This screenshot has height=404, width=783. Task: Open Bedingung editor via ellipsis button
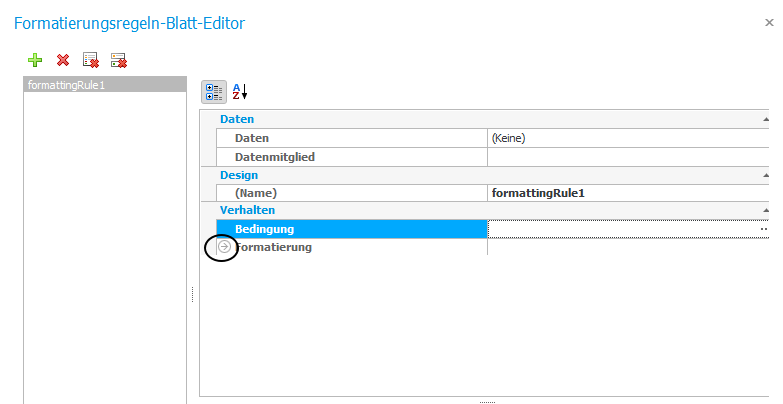tap(764, 229)
